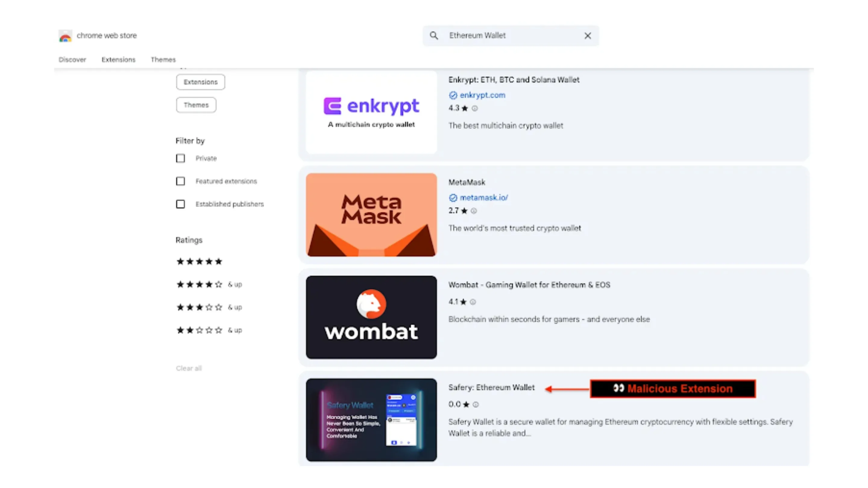The image size is (868, 488).
Task: Click the Chrome Web Store logo
Action: [65, 36]
